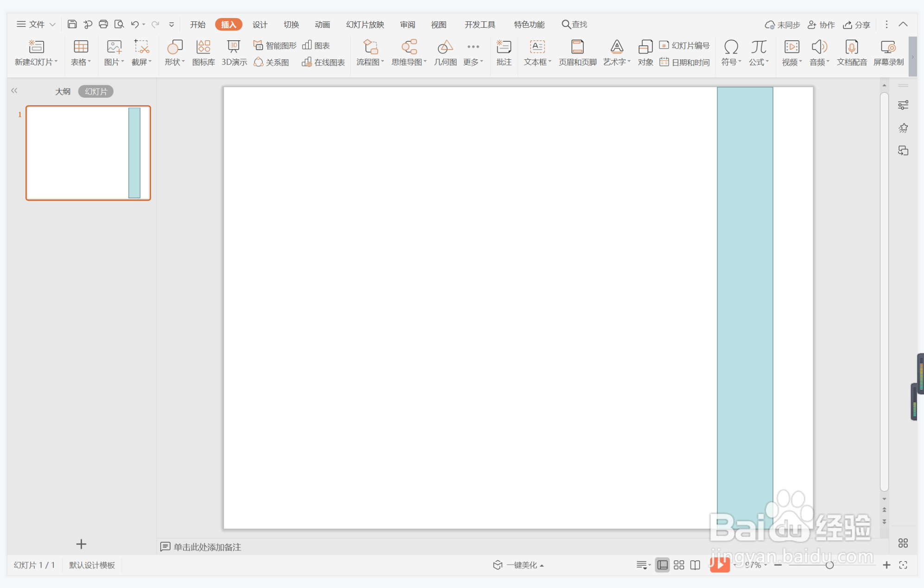This screenshot has height=588, width=924.
Task: Expand the 形状 shapes dropdown
Action: point(175,62)
